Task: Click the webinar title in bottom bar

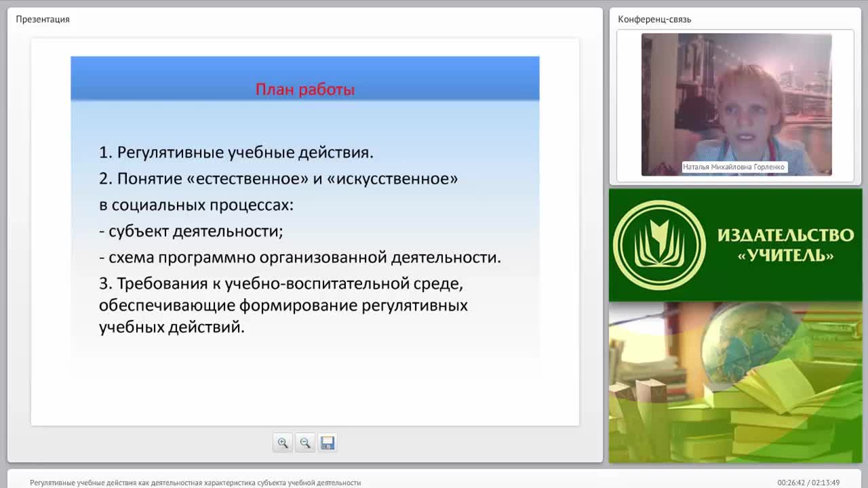Action: [x=195, y=483]
